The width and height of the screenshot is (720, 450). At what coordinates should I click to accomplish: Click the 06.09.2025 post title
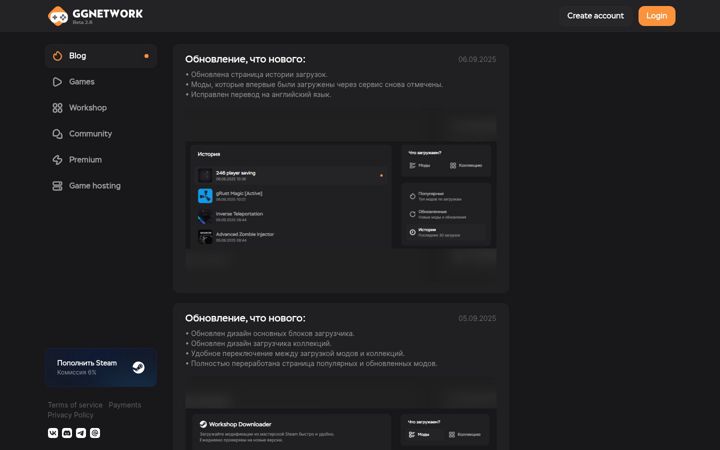pos(245,59)
